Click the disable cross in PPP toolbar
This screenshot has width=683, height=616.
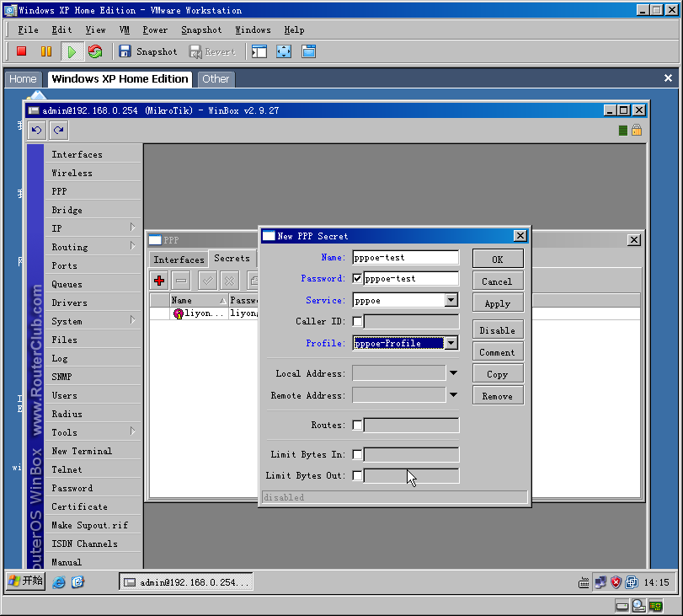coord(230,281)
